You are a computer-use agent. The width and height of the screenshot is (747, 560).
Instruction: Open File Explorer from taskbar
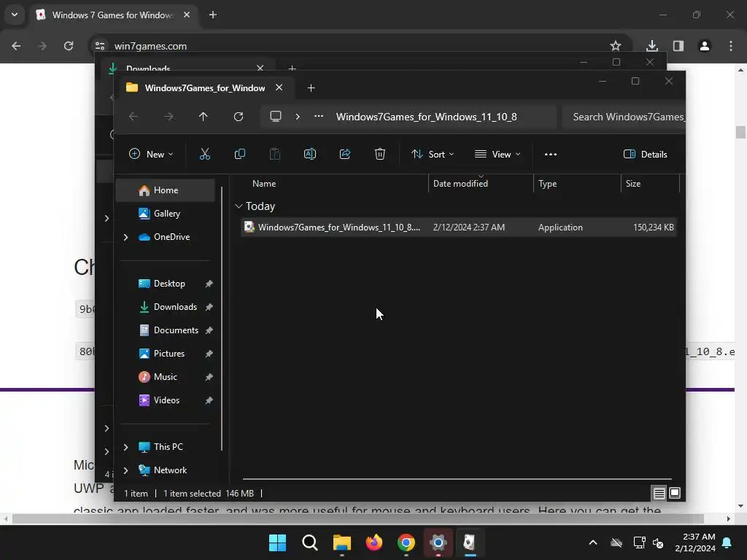[x=342, y=542]
